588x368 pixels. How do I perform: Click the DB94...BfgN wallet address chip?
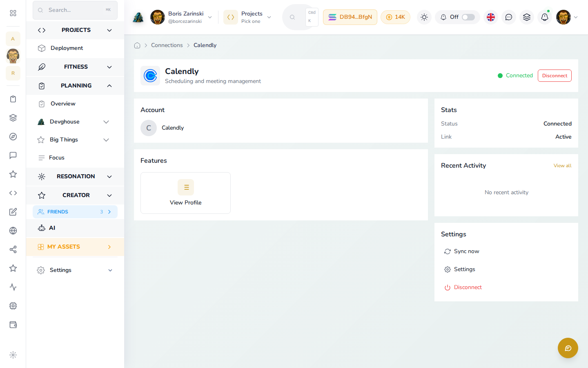click(350, 17)
